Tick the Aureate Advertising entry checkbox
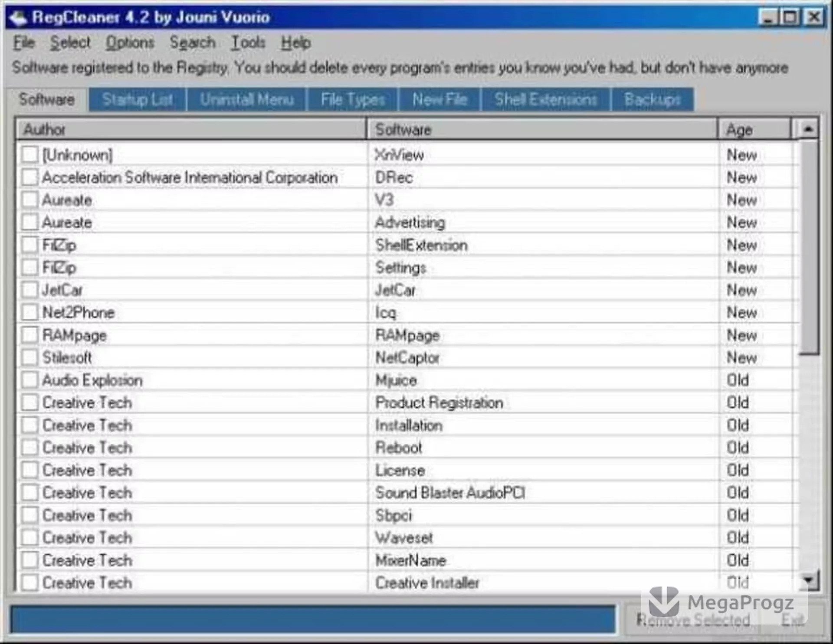The image size is (833, 644). [x=30, y=222]
